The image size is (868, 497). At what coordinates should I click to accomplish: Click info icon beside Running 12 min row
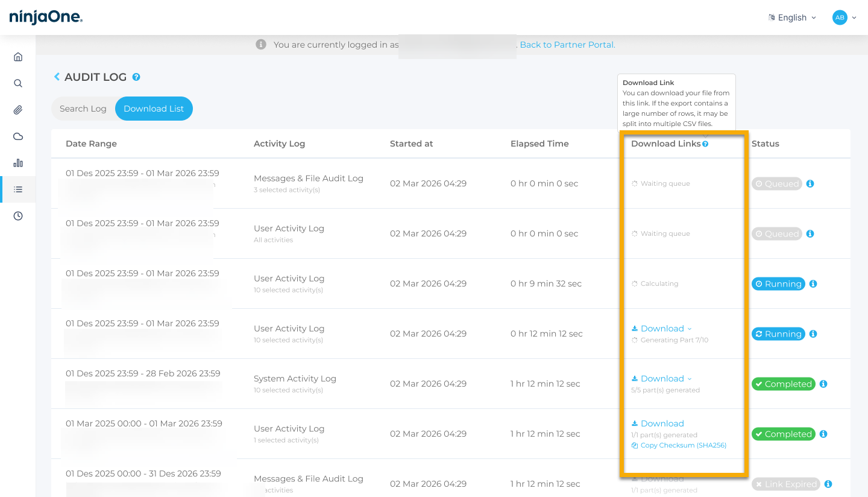[813, 334]
